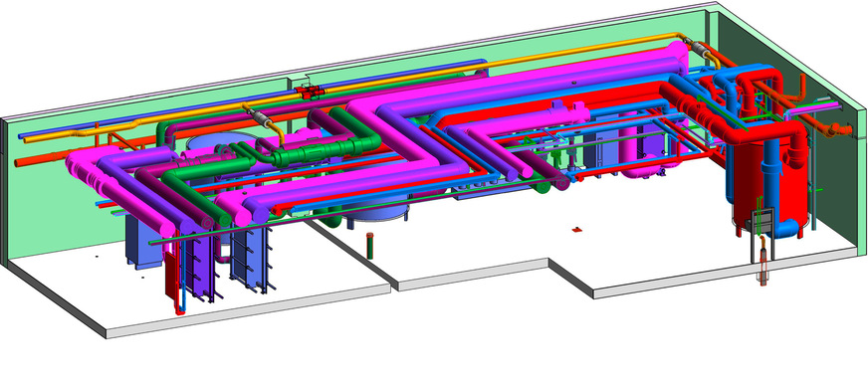
Task: Pick the small red marker on floor
Action: (576, 229)
